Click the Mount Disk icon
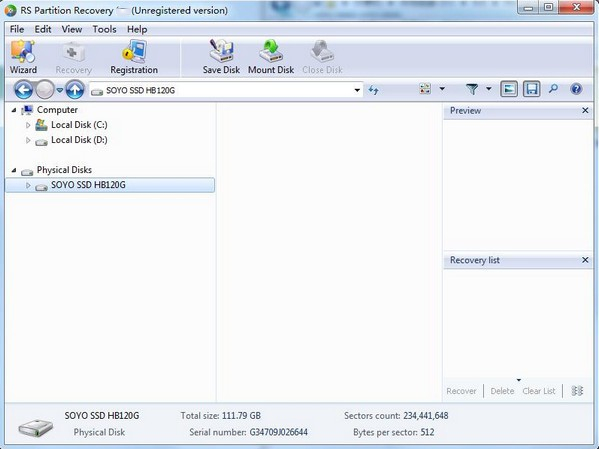599x449 pixels. click(x=271, y=57)
